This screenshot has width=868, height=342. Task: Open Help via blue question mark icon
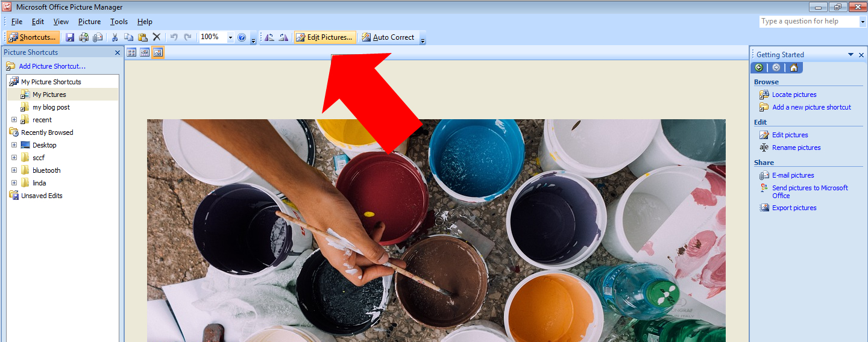tap(242, 37)
